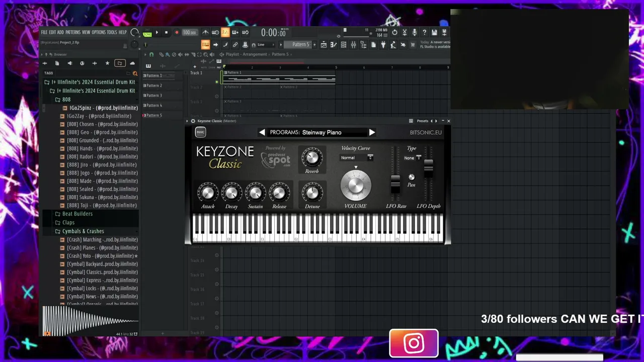
Task: Open the Channel rack from the toolbar
Action: (x=343, y=44)
